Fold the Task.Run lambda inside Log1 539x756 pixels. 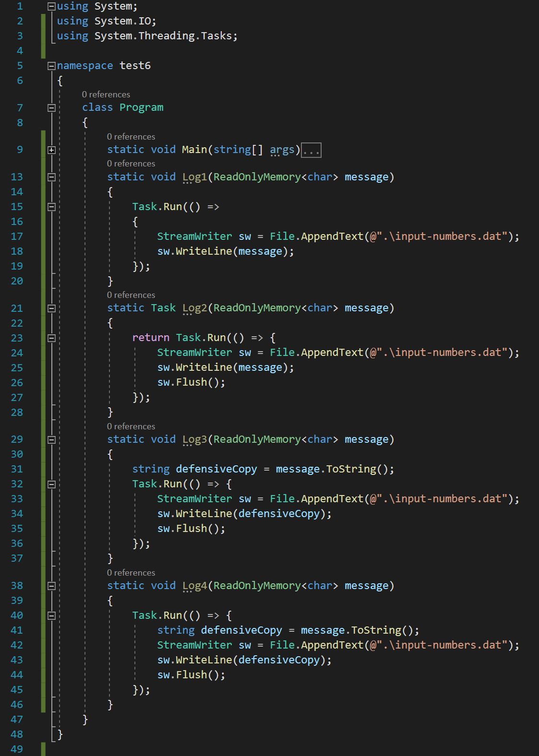(x=51, y=207)
